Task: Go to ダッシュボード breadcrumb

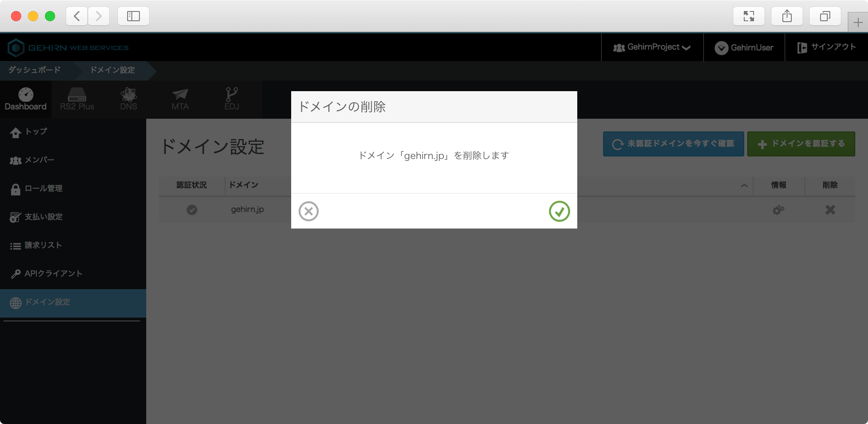Action: 35,70
